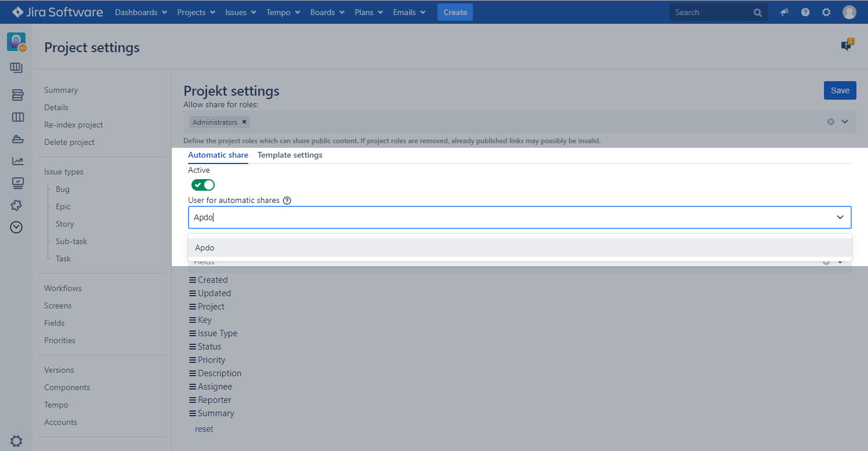This screenshot has height=451, width=868.
Task: Click the add-ons puzzle piece sidebar icon
Action: click(x=17, y=205)
